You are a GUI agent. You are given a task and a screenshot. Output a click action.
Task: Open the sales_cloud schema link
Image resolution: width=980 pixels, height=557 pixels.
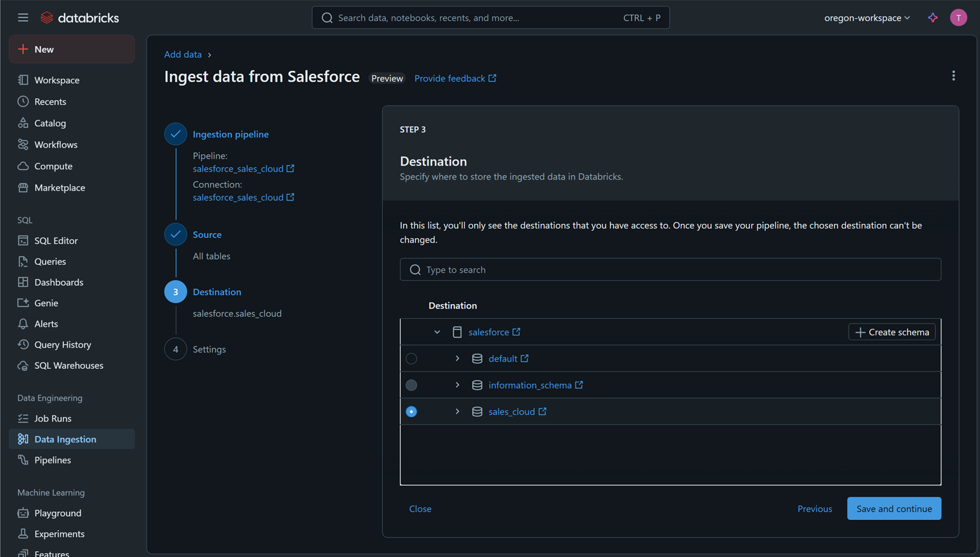click(517, 411)
